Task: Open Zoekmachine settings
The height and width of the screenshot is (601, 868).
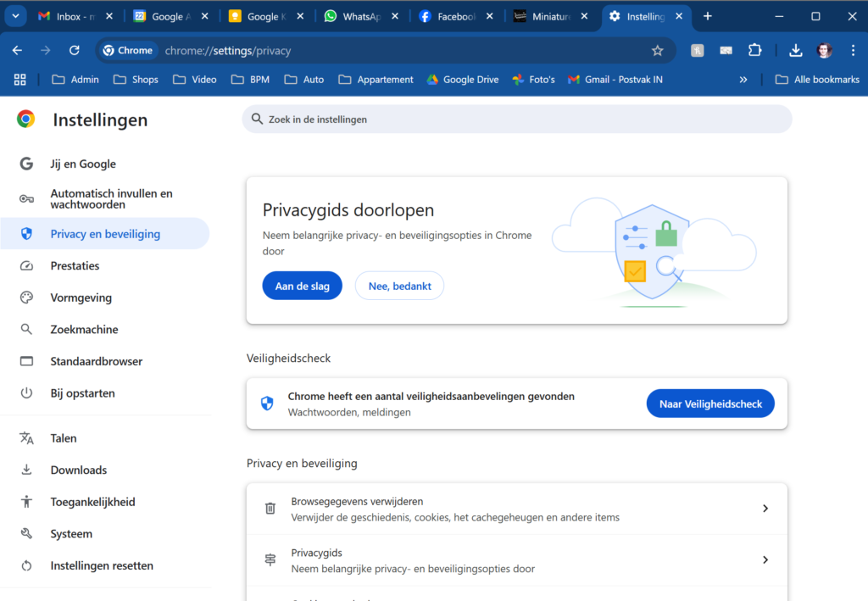Action: coord(105,329)
